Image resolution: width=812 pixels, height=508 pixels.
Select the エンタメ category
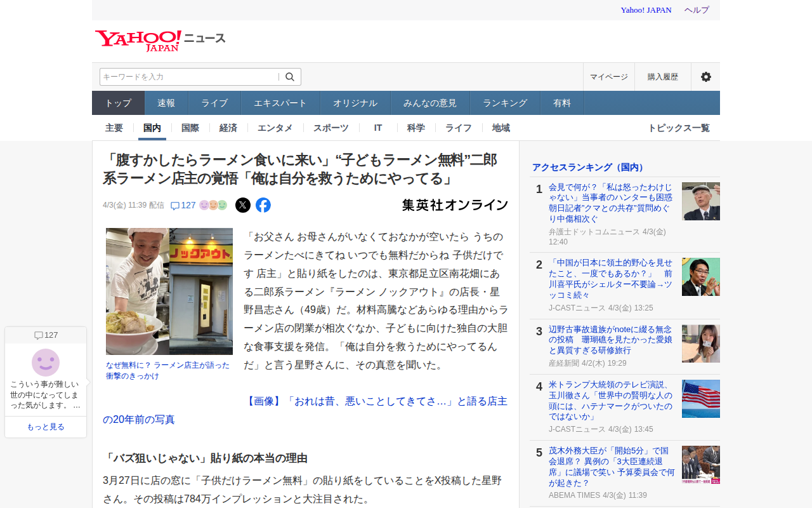pos(275,128)
